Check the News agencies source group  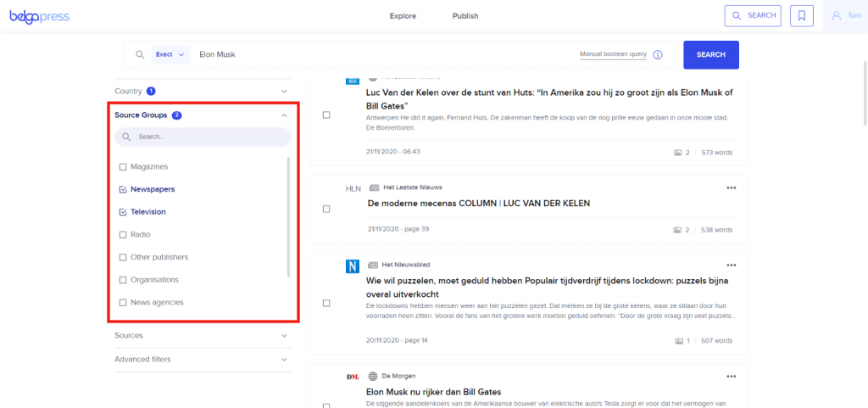[123, 303]
